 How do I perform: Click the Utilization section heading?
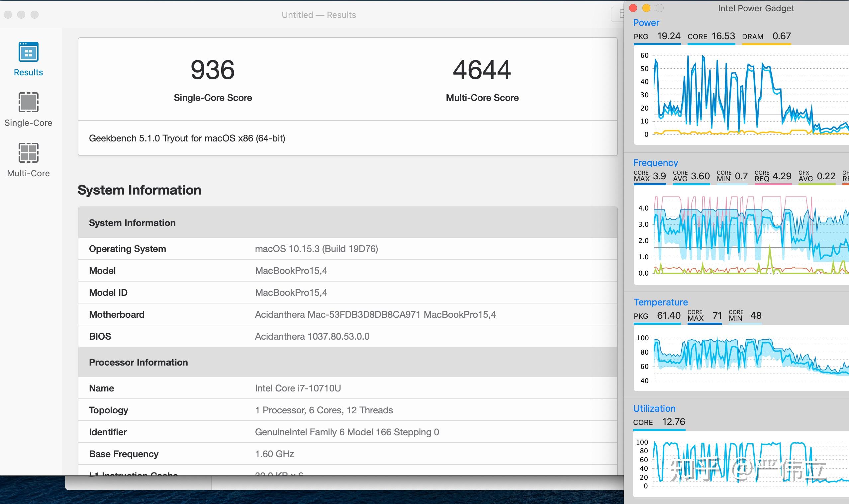click(x=654, y=408)
